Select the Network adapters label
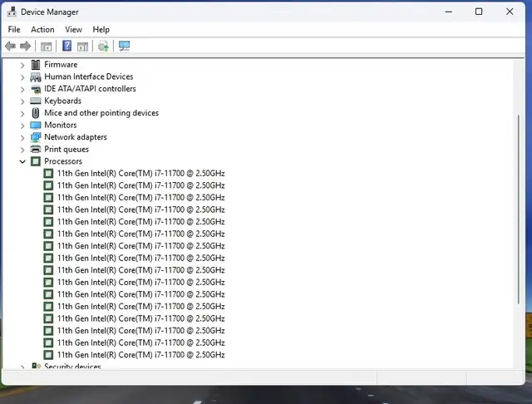 pyautogui.click(x=76, y=137)
